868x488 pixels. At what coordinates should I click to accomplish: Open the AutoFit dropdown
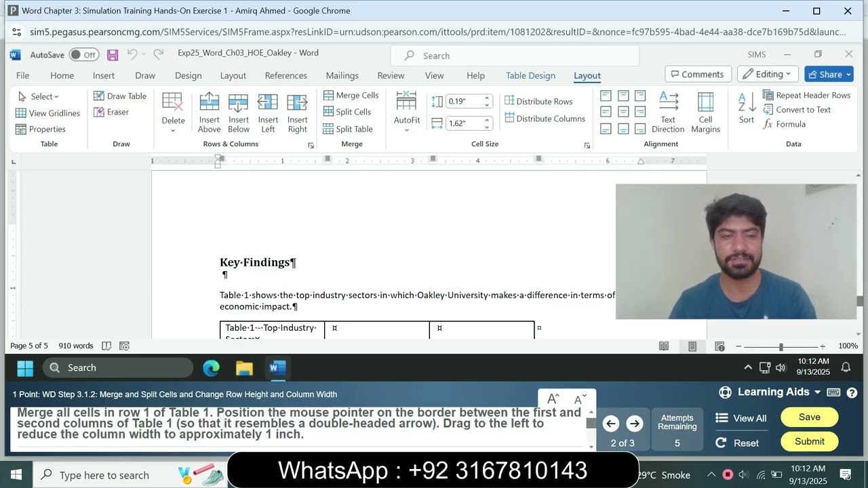407,113
